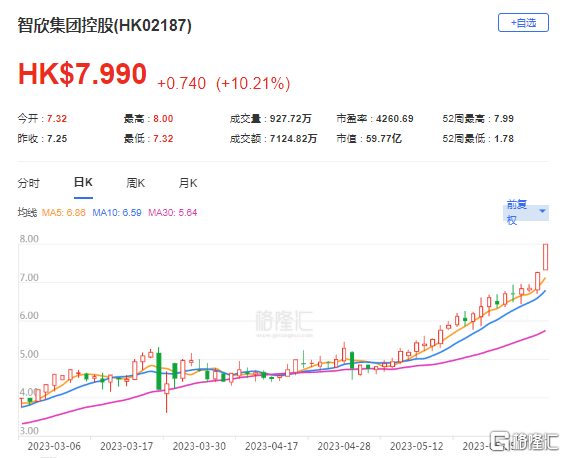Viewport: 565px width, 458px height.
Task: Click the MA10: 6.59 moving average label
Action: coord(117,213)
